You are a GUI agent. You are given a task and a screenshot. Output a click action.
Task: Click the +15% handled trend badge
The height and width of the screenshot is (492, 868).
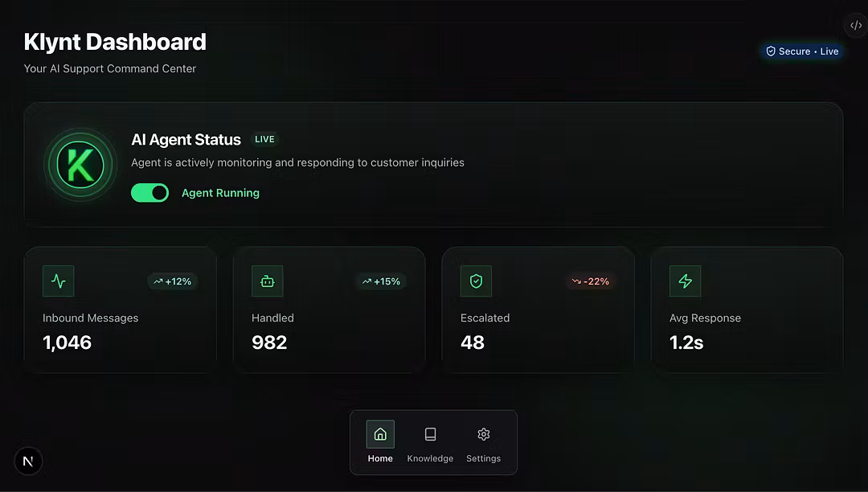tap(381, 281)
